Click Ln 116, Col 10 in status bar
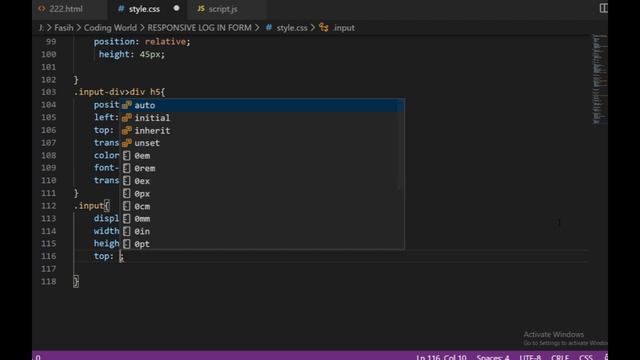This screenshot has width=640, height=360. point(441,357)
